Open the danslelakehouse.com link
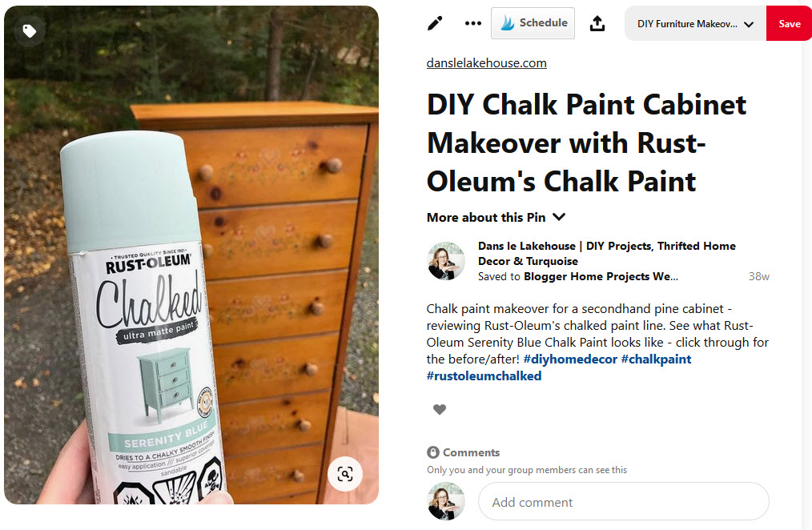 pos(486,63)
